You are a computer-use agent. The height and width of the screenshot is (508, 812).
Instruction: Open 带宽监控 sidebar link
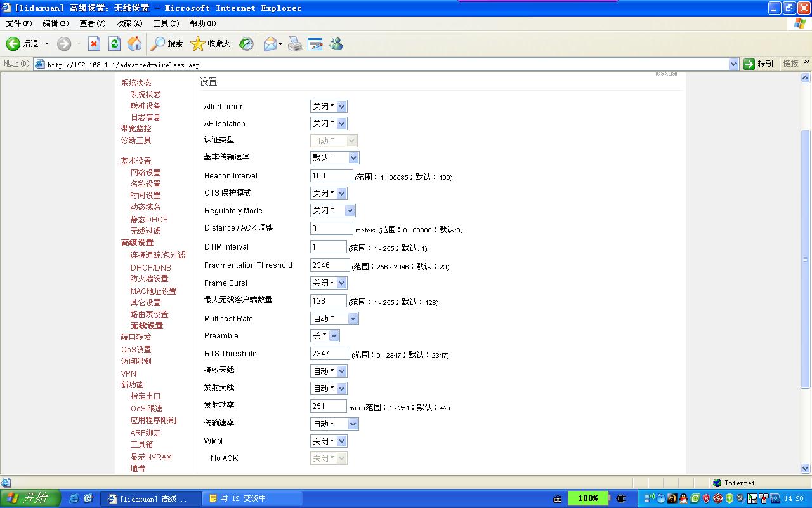(136, 129)
